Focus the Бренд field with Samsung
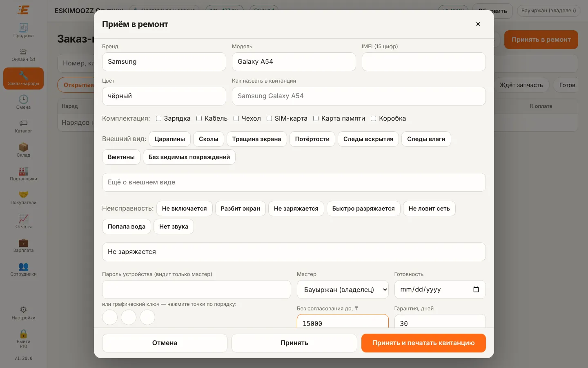588x368 pixels. 164,62
